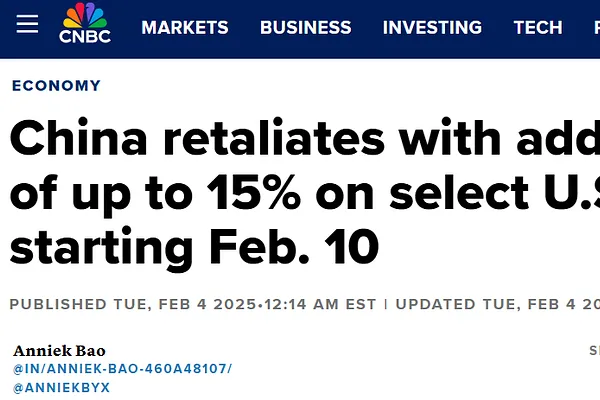This screenshot has height=400, width=600.
Task: Open the hamburger navigation menu
Action: tap(27, 24)
